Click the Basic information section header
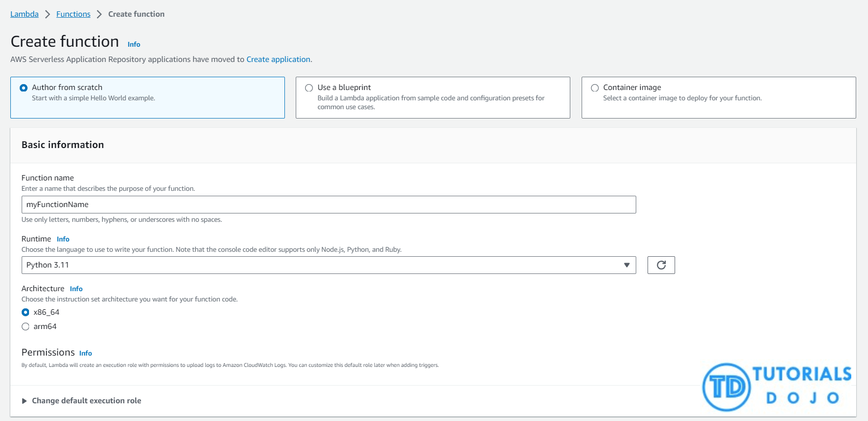The image size is (868, 421). [63, 145]
